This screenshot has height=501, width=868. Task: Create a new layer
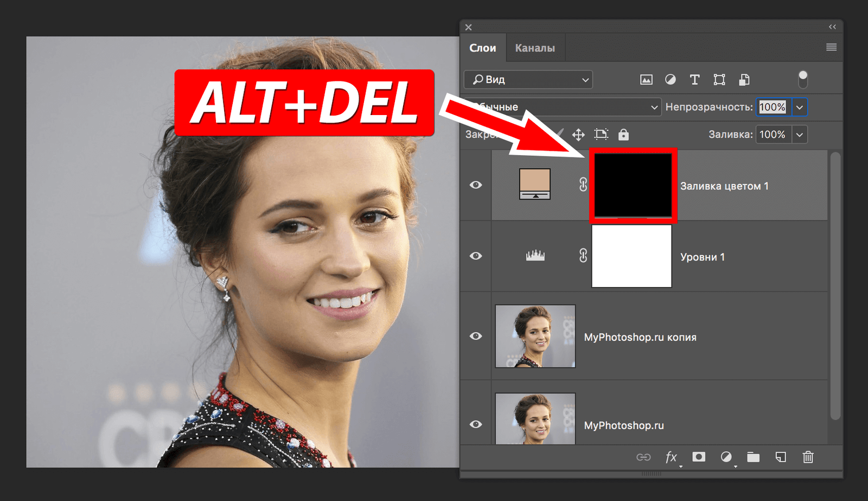(781, 458)
